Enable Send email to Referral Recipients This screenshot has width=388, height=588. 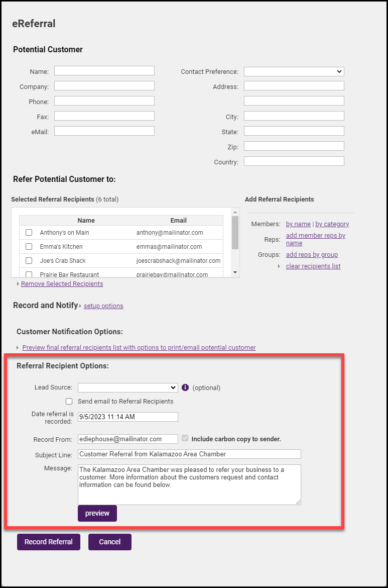69,402
